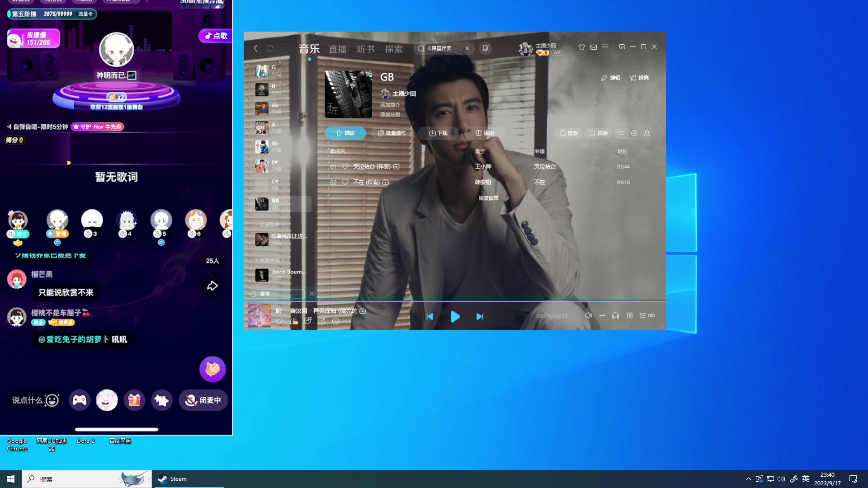Collapse the 收藏歌单 section
Viewport: 868px width, 488px height.
[269, 225]
